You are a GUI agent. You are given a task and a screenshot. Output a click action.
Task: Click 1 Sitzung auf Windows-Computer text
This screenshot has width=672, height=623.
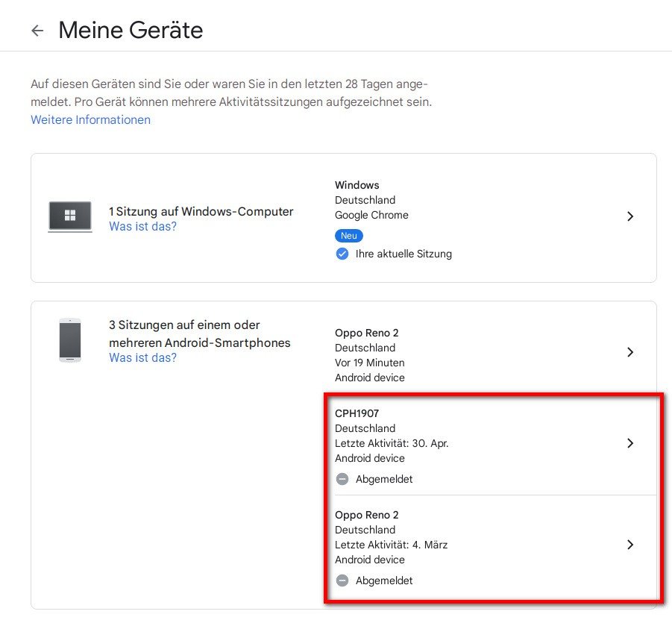point(201,212)
